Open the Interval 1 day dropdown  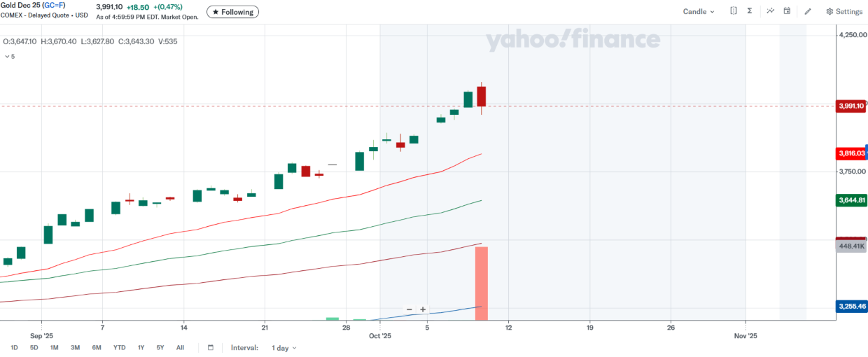(283, 348)
